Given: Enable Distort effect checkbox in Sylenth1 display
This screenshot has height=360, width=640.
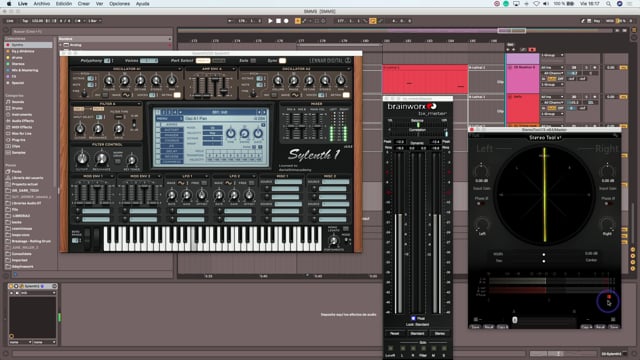Looking at the screenshot, I should [158, 130].
